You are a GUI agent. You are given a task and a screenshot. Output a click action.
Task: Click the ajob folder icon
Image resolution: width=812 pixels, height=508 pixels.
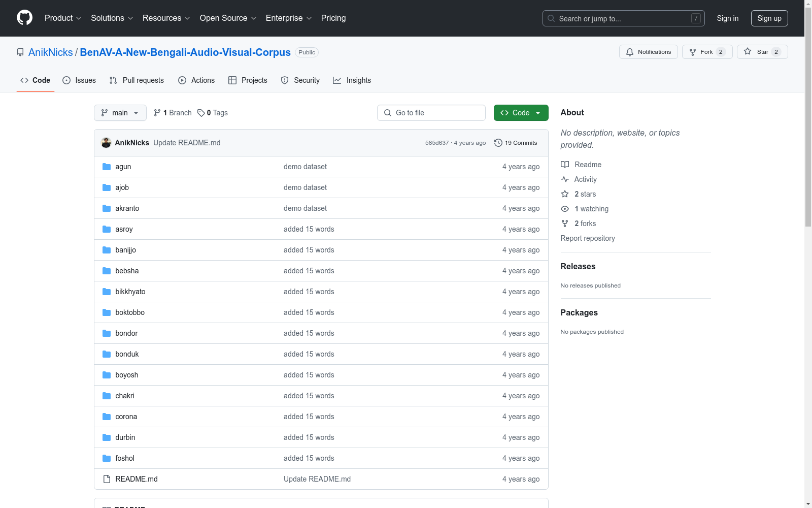(107, 187)
